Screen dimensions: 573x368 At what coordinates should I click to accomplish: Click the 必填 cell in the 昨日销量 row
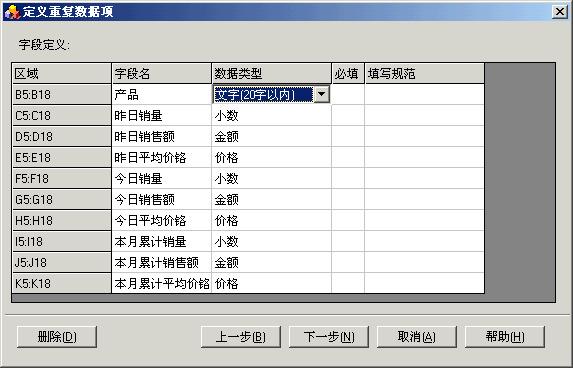(348, 115)
